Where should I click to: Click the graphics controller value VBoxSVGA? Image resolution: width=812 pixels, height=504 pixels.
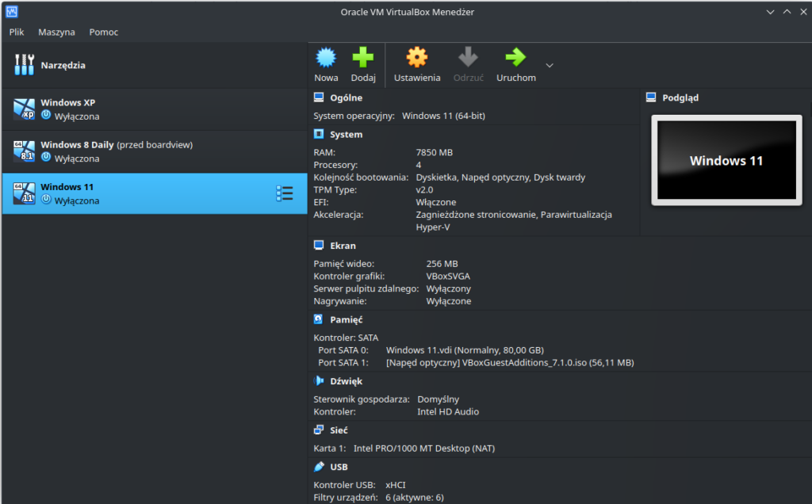point(448,277)
